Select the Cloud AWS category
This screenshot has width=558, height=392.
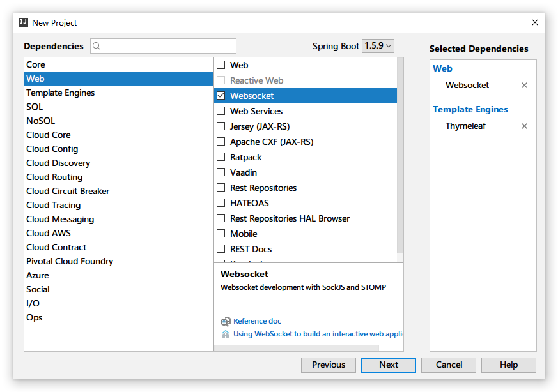(x=119, y=233)
